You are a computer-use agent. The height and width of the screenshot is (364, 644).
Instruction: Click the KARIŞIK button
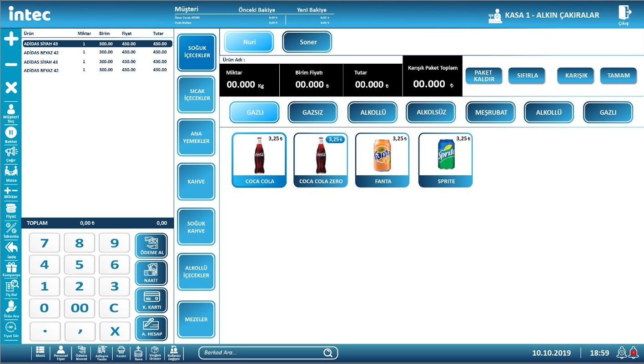(x=576, y=76)
